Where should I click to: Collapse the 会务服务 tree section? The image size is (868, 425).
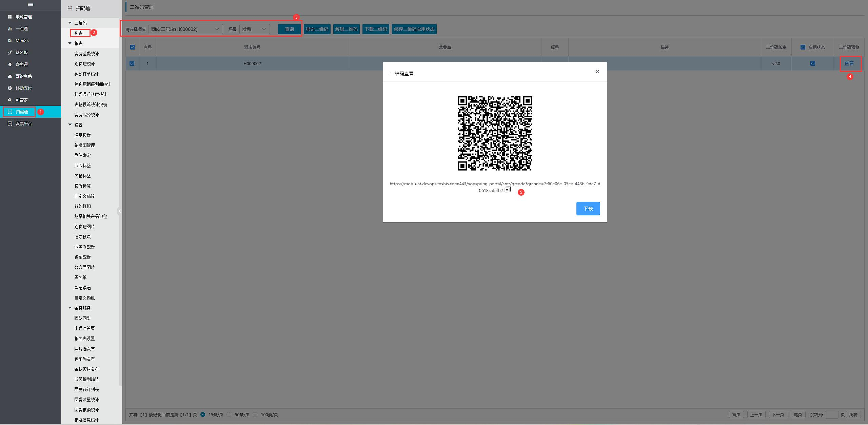70,308
